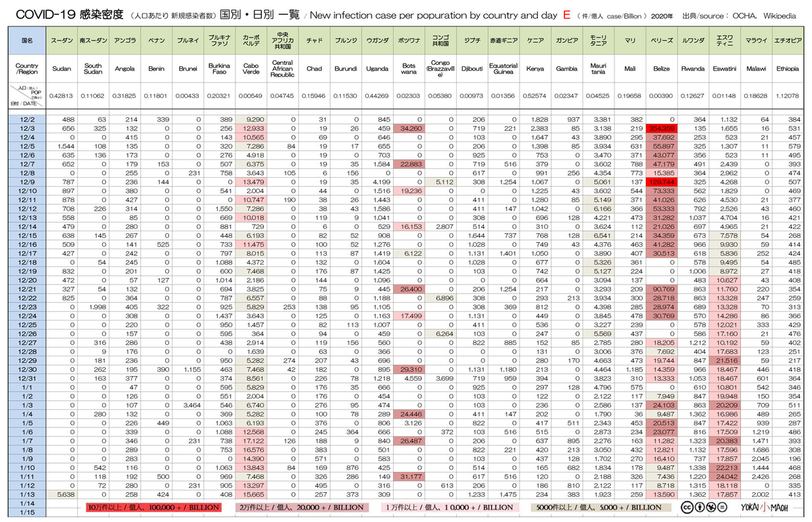Click the Brunei column header
Screen dimensions: 812x522
click(x=187, y=69)
